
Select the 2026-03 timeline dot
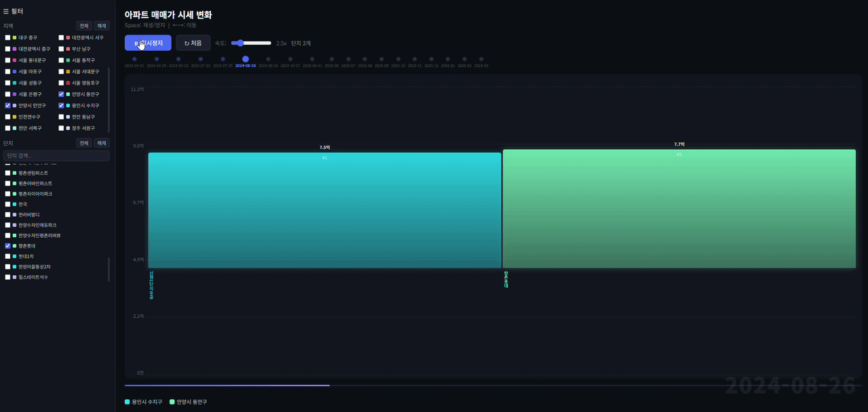coord(481,60)
